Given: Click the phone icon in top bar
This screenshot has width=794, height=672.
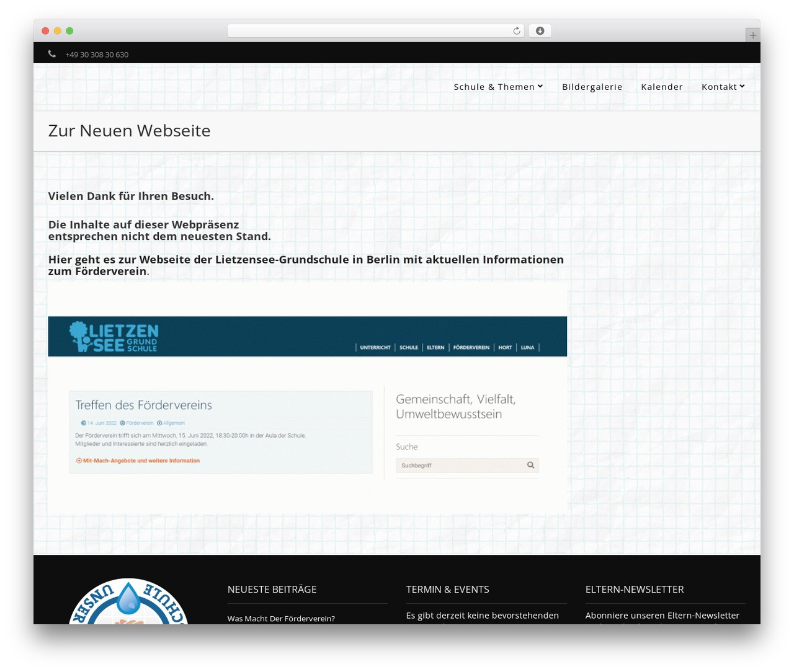Looking at the screenshot, I should coord(52,54).
